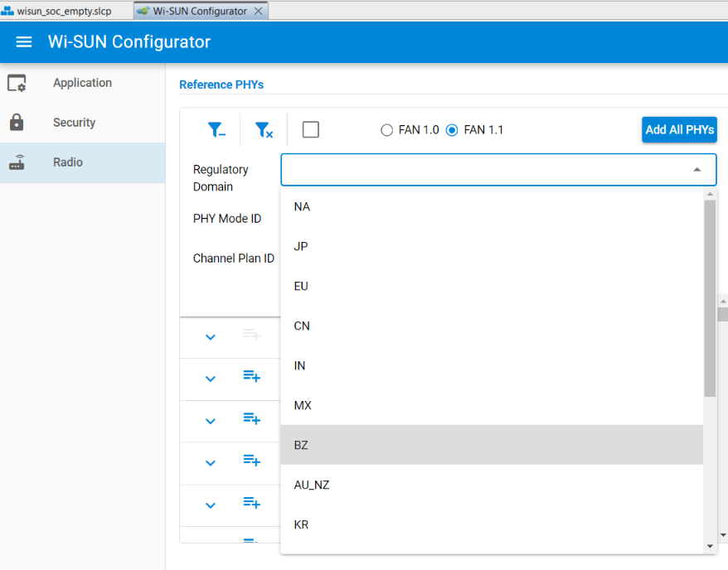Click the add PHY icon in second row

pos(251,376)
